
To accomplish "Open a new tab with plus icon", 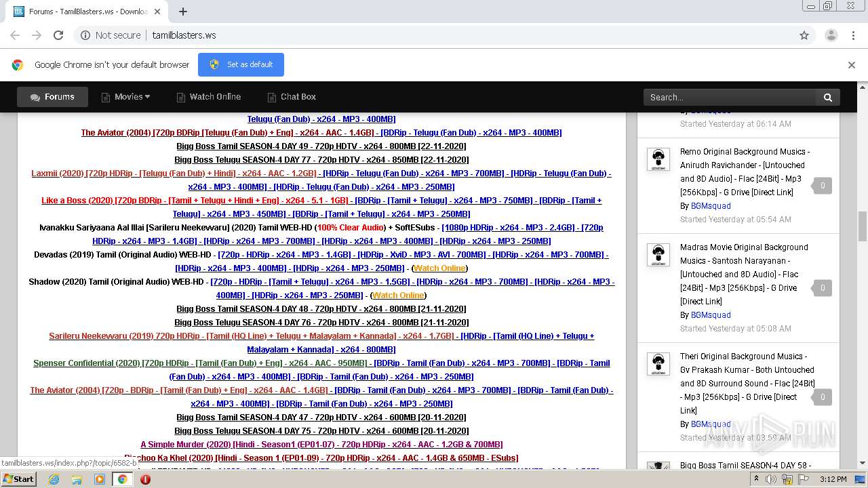I will click(x=183, y=12).
